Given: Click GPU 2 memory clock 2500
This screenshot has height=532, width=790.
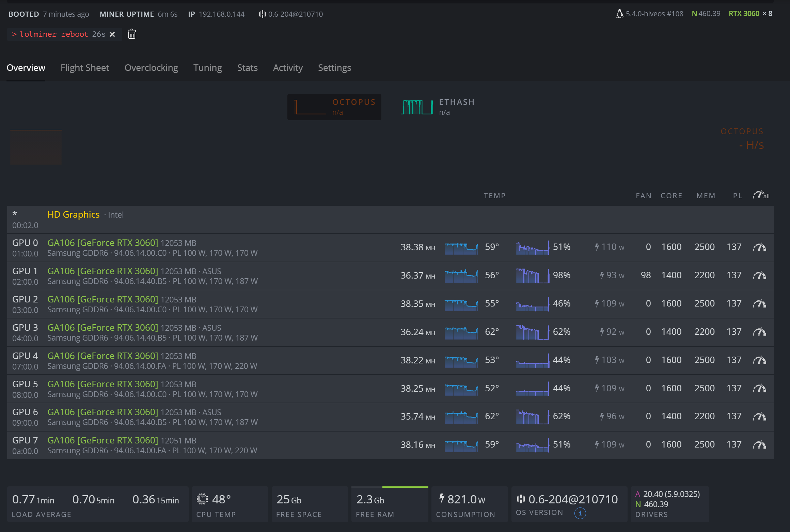Looking at the screenshot, I should (705, 303).
